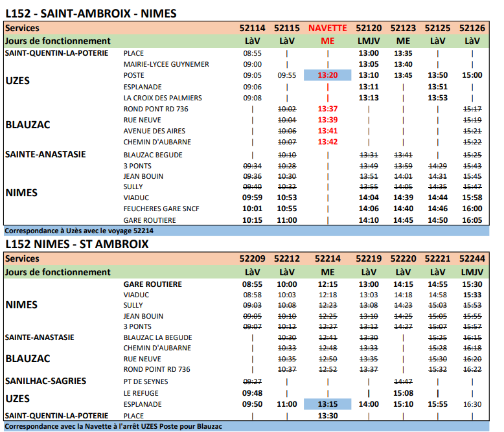Click the SAINTE-ANASTASIE label in top table
The width and height of the screenshot is (504, 432).
click(x=45, y=154)
